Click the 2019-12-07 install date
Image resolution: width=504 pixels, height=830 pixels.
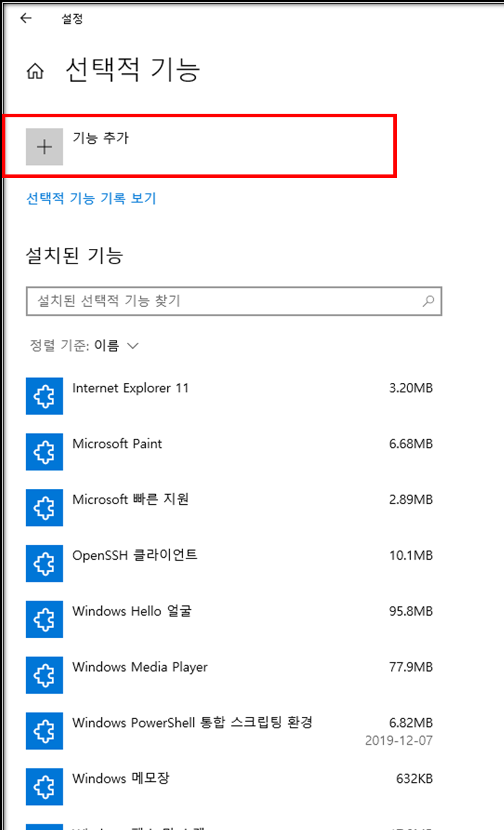(x=399, y=741)
